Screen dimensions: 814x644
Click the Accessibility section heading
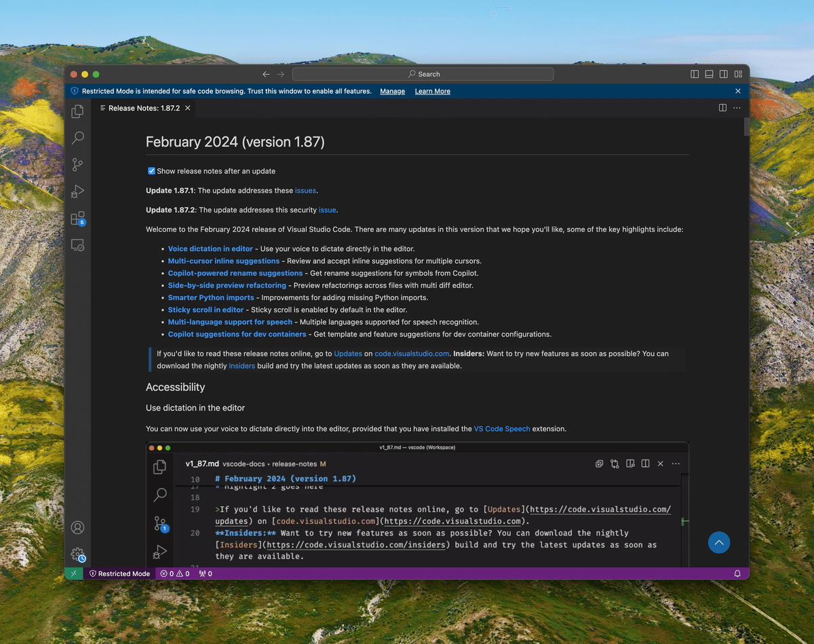click(x=175, y=387)
